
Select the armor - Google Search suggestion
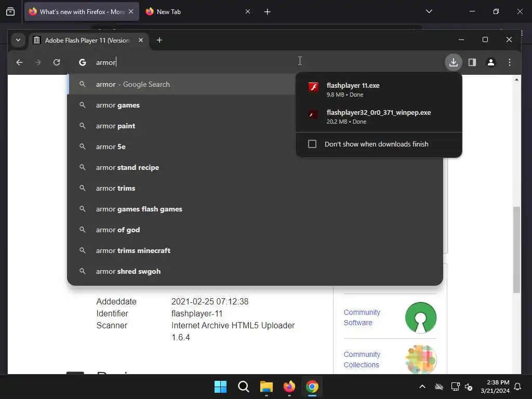click(181, 84)
